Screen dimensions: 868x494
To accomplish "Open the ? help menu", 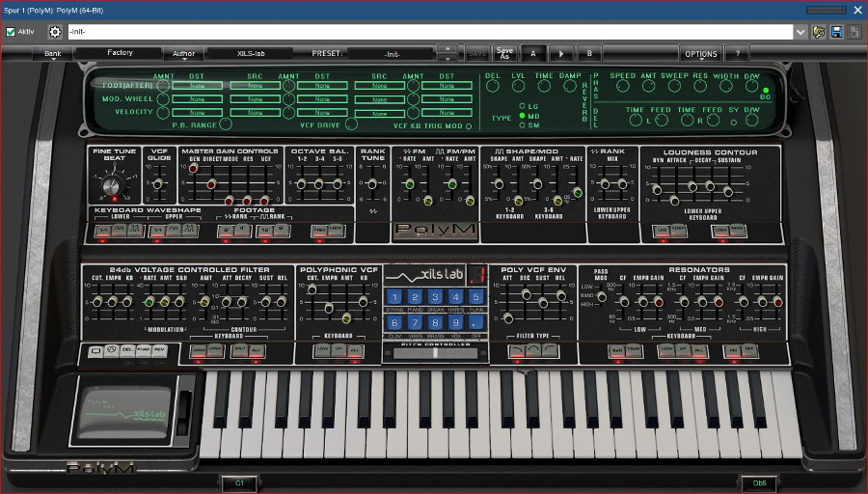I will pos(737,54).
